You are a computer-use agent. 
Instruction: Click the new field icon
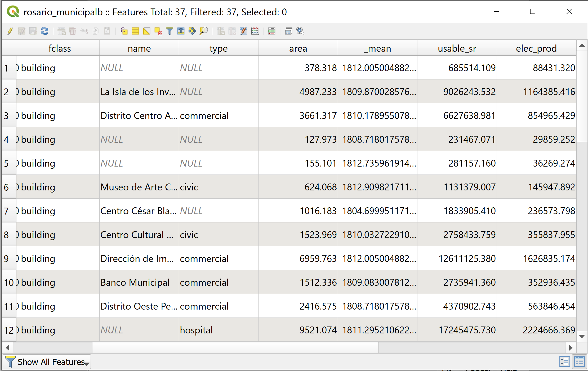coord(221,31)
